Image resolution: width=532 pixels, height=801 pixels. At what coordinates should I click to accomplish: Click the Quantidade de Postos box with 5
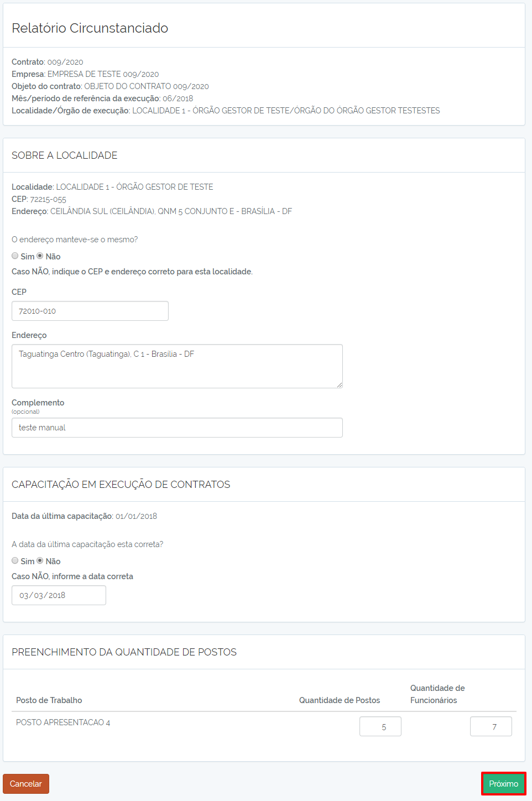[380, 726]
